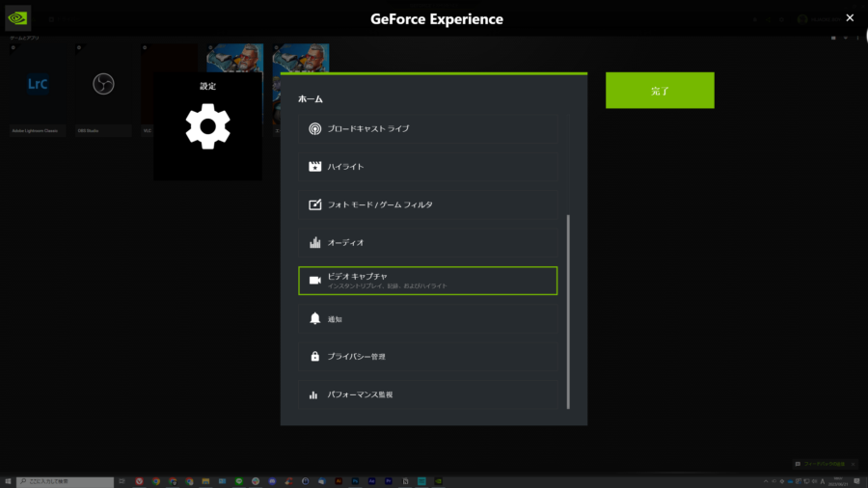
Task: Open the Windows Start menu
Action: [8, 481]
